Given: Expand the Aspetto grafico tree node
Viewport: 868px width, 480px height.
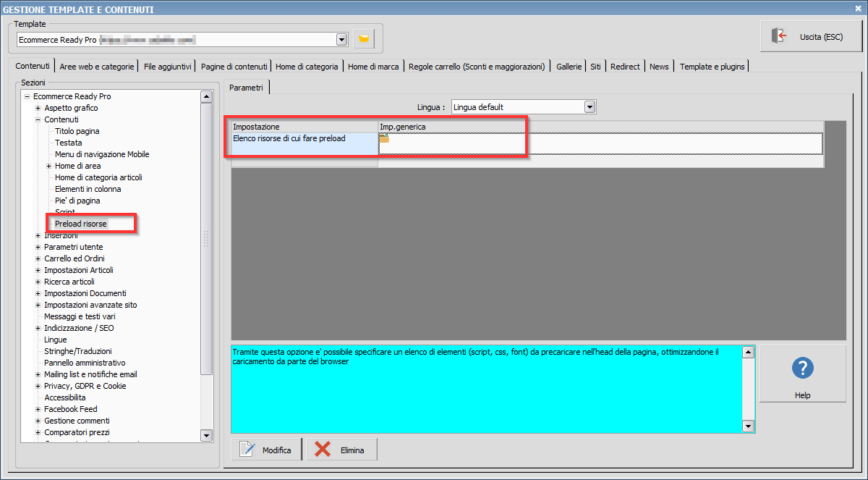Looking at the screenshot, I should pyautogui.click(x=38, y=108).
